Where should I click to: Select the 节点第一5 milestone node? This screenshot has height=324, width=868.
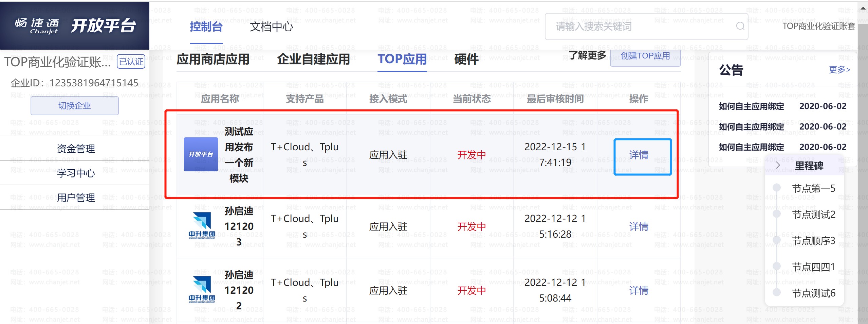coord(813,188)
